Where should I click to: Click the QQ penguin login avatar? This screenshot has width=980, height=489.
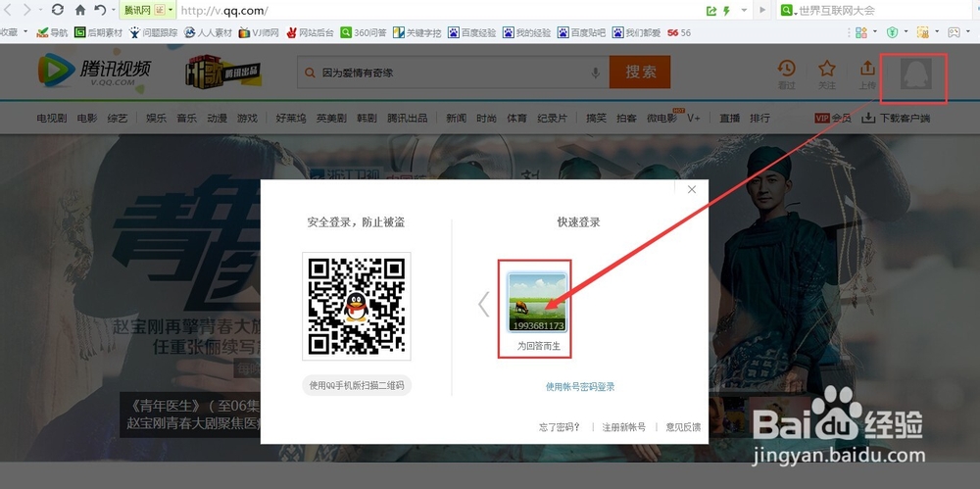tap(915, 74)
